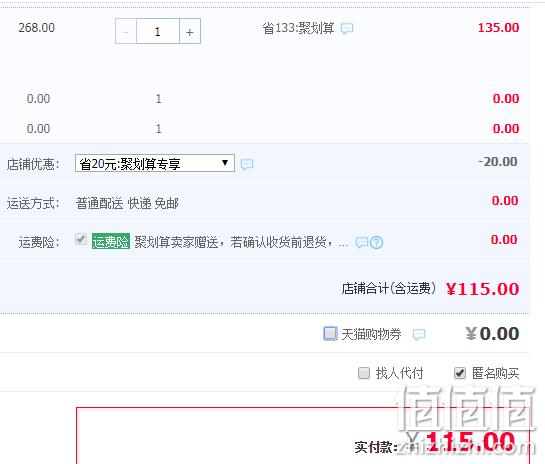Open comment icon next to 省133:聚划算
545x464 pixels.
[x=347, y=29]
